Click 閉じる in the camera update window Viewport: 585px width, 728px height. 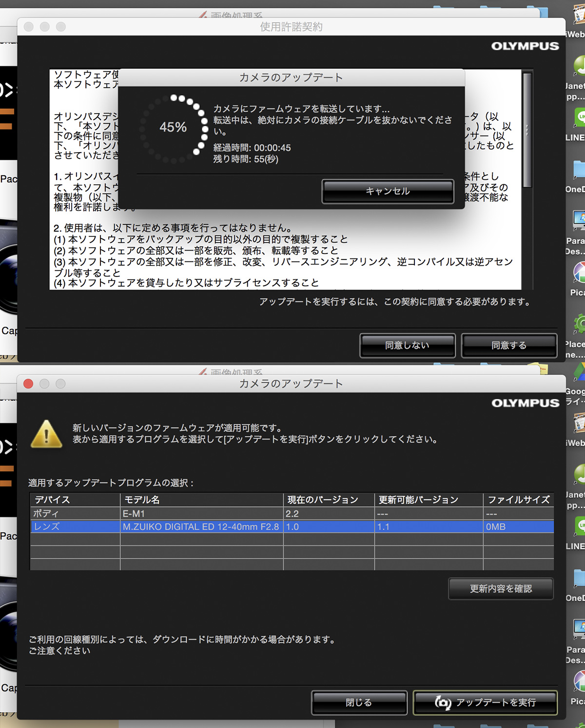[359, 702]
